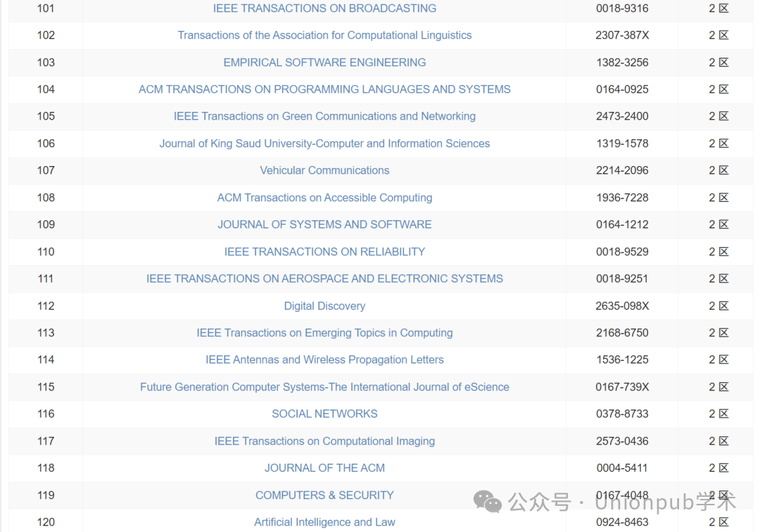This screenshot has width=760, height=532.
Task: Click row number 107
Action: coord(46,170)
